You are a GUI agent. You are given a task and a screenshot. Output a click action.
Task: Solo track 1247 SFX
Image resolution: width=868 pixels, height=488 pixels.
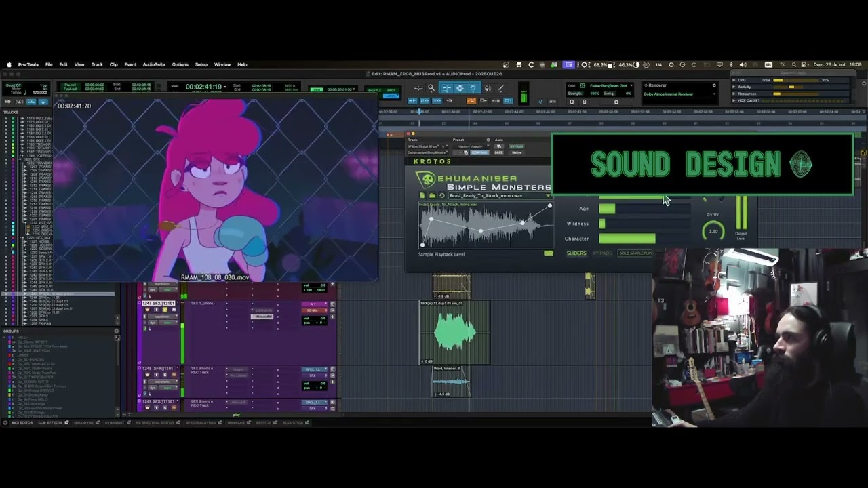click(165, 310)
